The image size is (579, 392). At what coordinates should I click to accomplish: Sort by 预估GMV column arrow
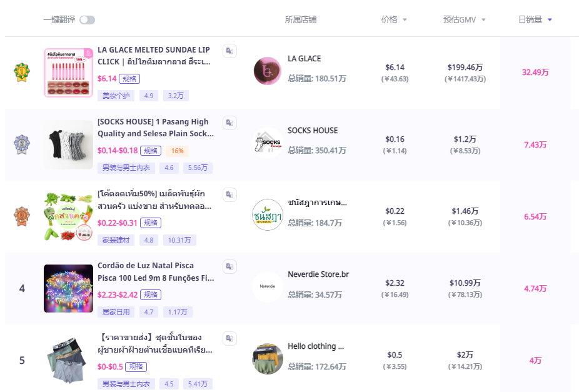483,20
